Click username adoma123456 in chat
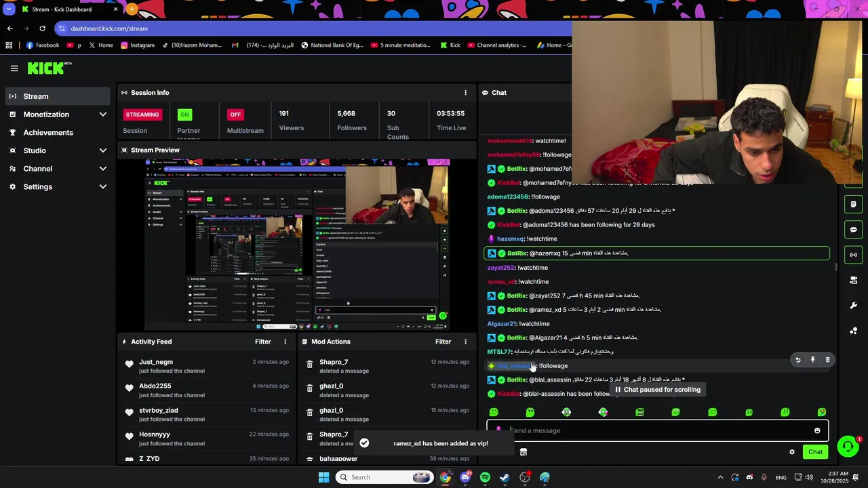This screenshot has width=868, height=488. pos(508,197)
